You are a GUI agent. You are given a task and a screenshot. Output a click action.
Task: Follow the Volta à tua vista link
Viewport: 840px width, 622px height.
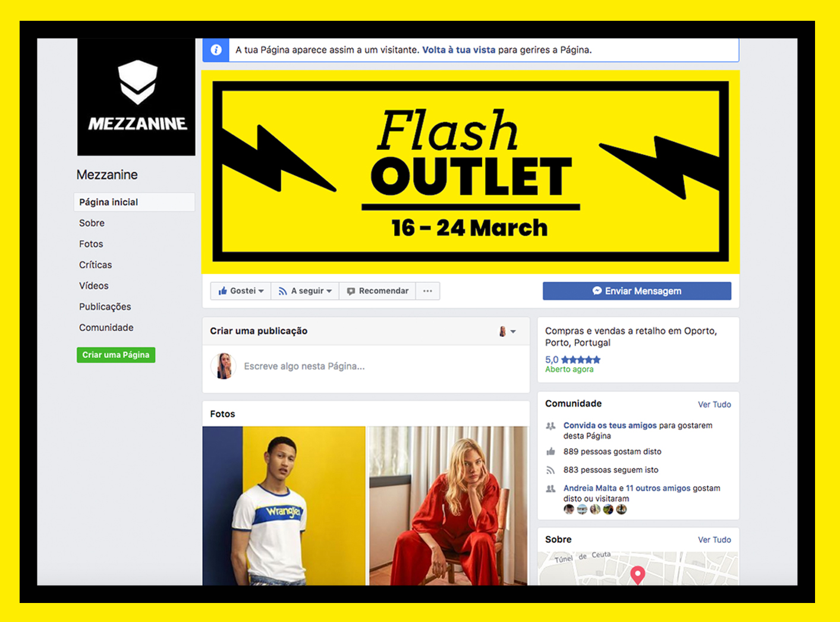(458, 50)
